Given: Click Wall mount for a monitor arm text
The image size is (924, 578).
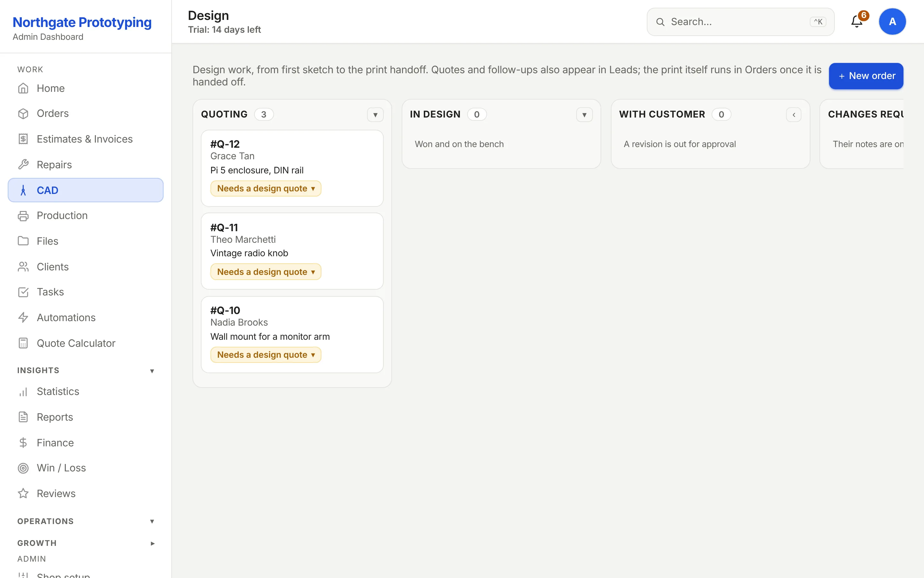Looking at the screenshot, I should click(270, 337).
